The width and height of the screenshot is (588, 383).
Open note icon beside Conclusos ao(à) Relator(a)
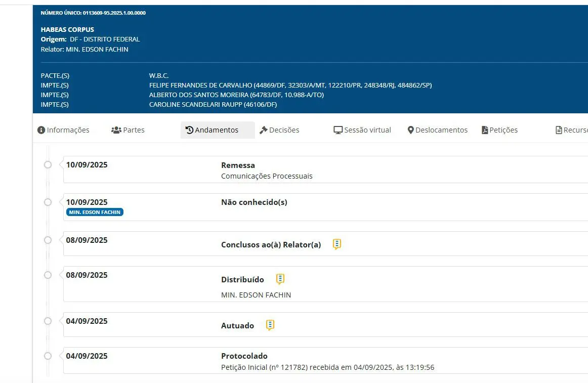point(337,244)
